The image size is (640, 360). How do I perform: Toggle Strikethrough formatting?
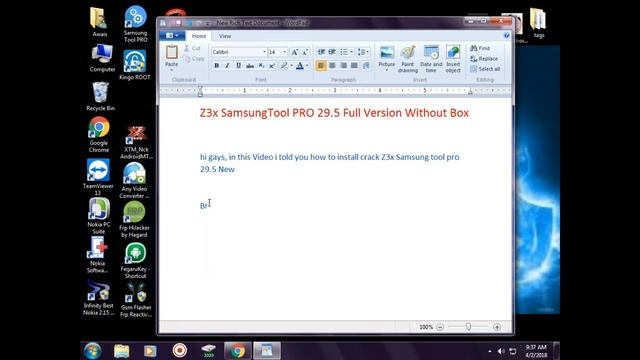(250, 66)
